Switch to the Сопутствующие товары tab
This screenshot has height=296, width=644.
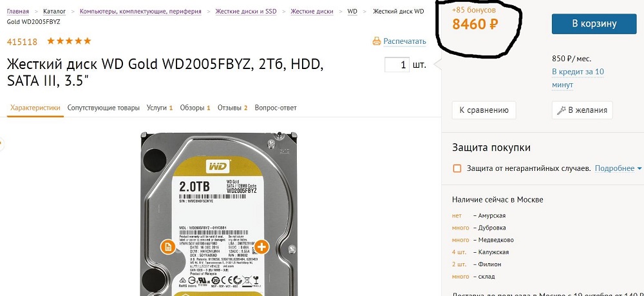(104, 108)
